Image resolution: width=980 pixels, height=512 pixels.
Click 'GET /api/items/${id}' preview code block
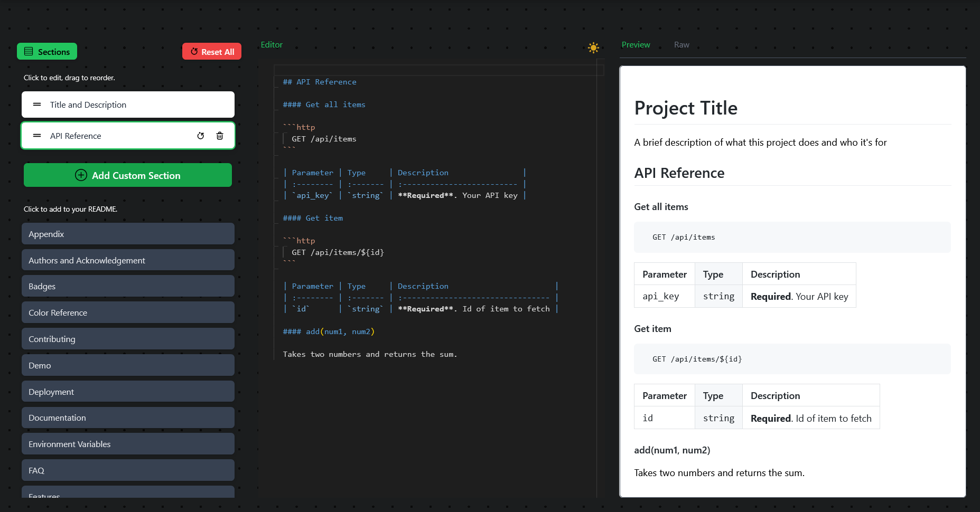(x=792, y=359)
